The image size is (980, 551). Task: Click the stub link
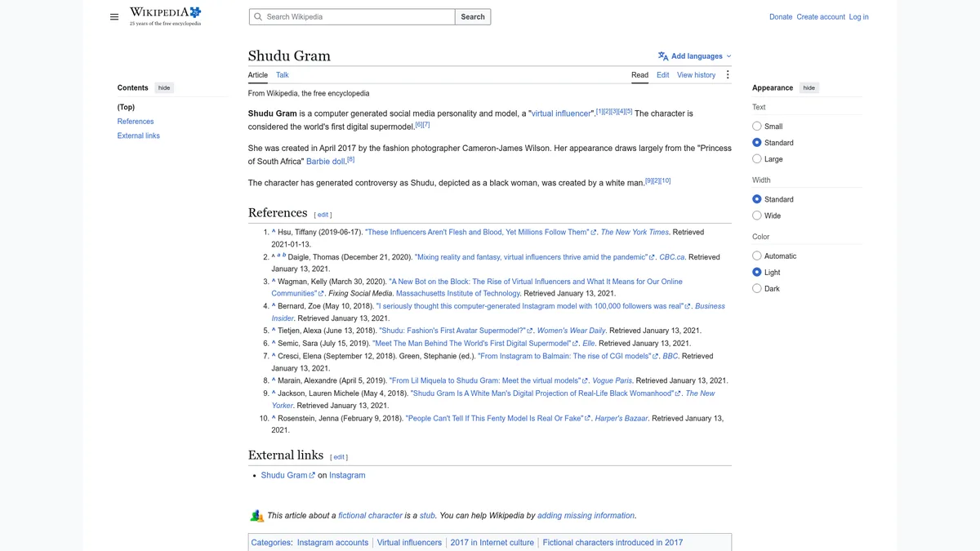(427, 516)
